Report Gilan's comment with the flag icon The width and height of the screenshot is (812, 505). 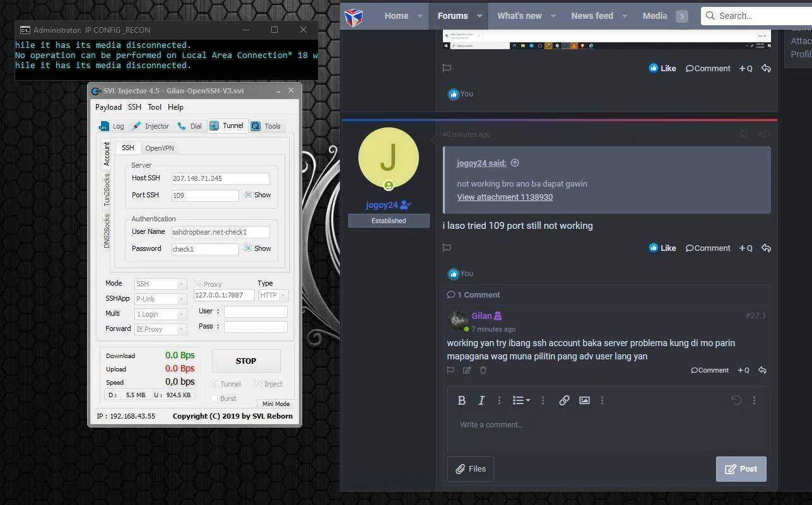click(450, 370)
